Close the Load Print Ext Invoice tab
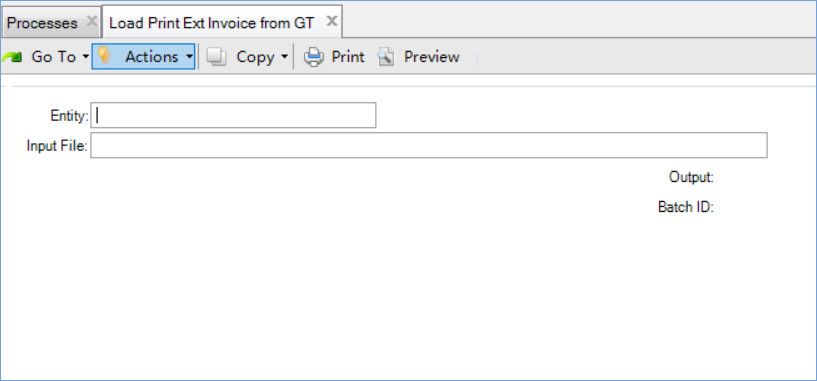Viewport: 817px width, 381px height. tap(331, 21)
